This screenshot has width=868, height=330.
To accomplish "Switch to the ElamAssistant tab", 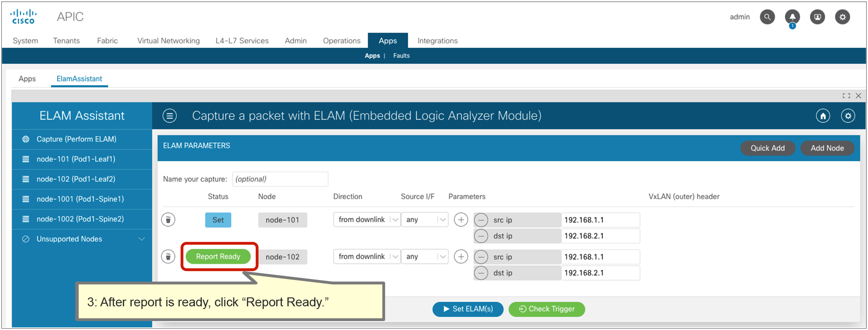I will (79, 79).
